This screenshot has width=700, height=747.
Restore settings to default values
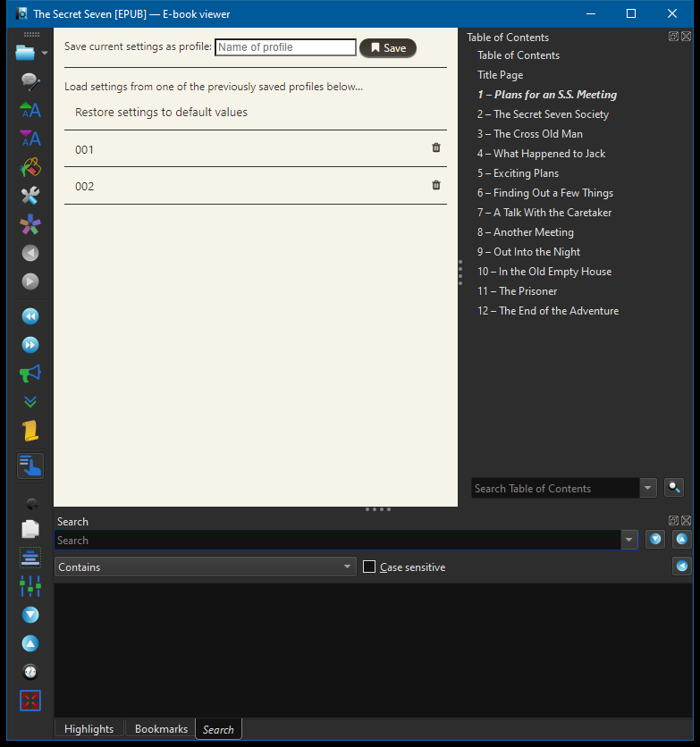pos(161,112)
